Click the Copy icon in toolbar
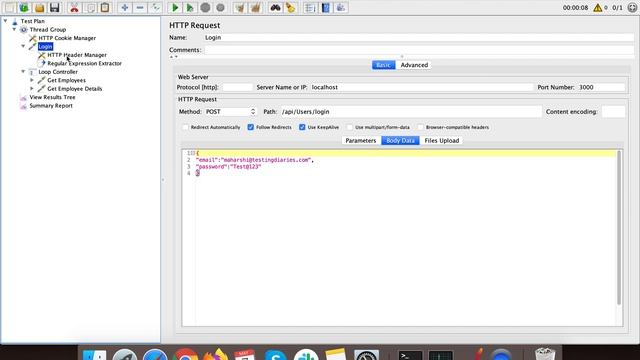 point(90,7)
